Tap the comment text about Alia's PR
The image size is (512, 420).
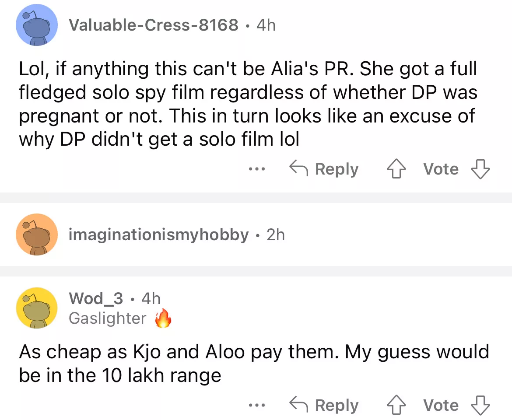(x=247, y=104)
